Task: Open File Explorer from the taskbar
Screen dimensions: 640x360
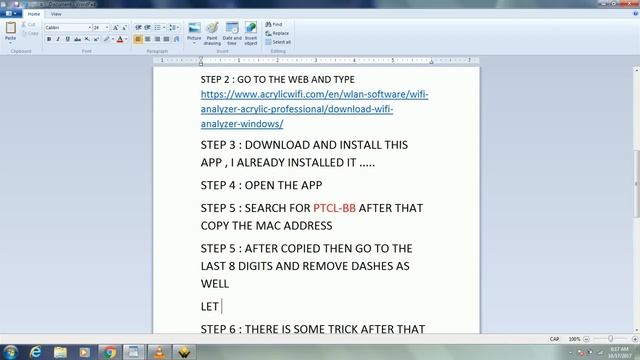Action: (x=60, y=352)
